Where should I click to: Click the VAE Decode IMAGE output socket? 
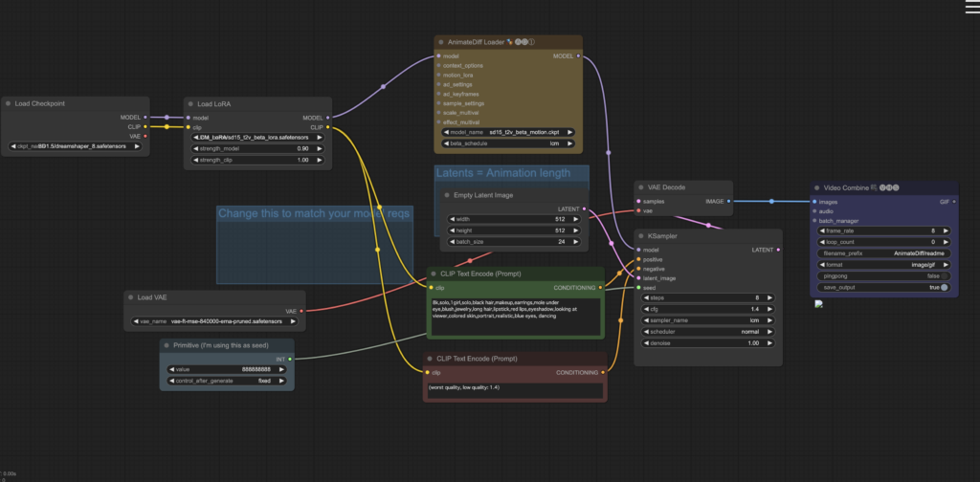click(x=728, y=202)
